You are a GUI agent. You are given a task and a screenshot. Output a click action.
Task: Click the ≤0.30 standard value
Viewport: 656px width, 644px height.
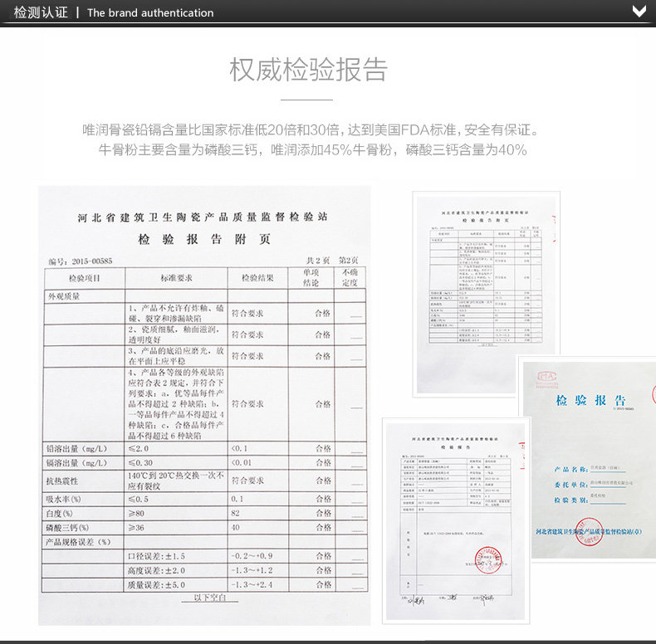coord(140,463)
